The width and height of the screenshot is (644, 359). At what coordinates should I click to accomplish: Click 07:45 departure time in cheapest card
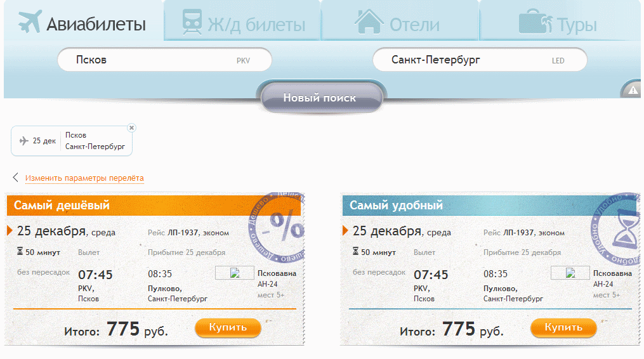95,275
